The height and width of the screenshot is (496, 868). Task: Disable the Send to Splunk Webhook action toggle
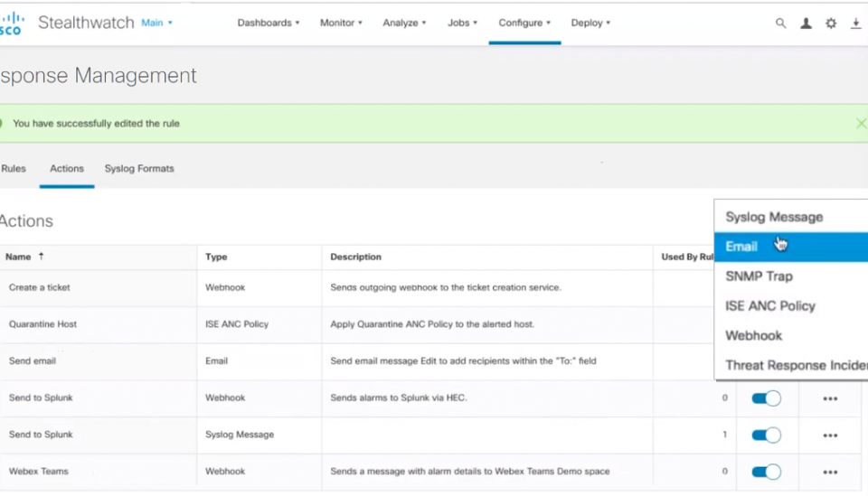coord(766,398)
